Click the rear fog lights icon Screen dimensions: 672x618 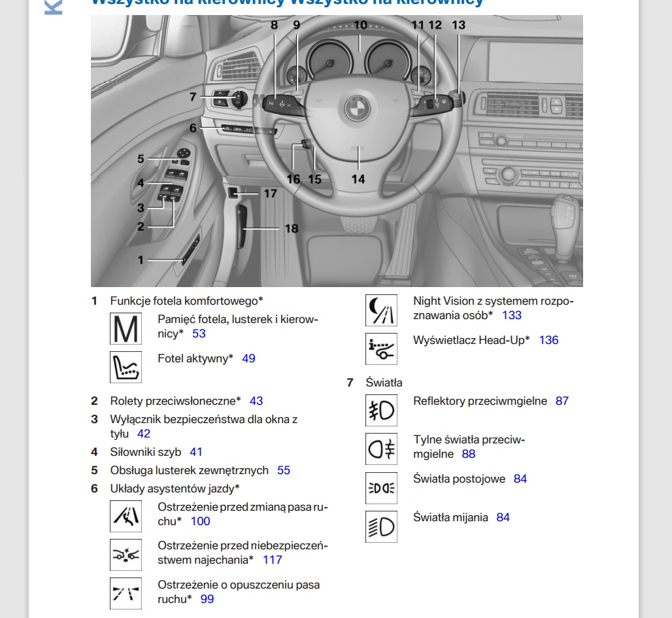tap(381, 449)
